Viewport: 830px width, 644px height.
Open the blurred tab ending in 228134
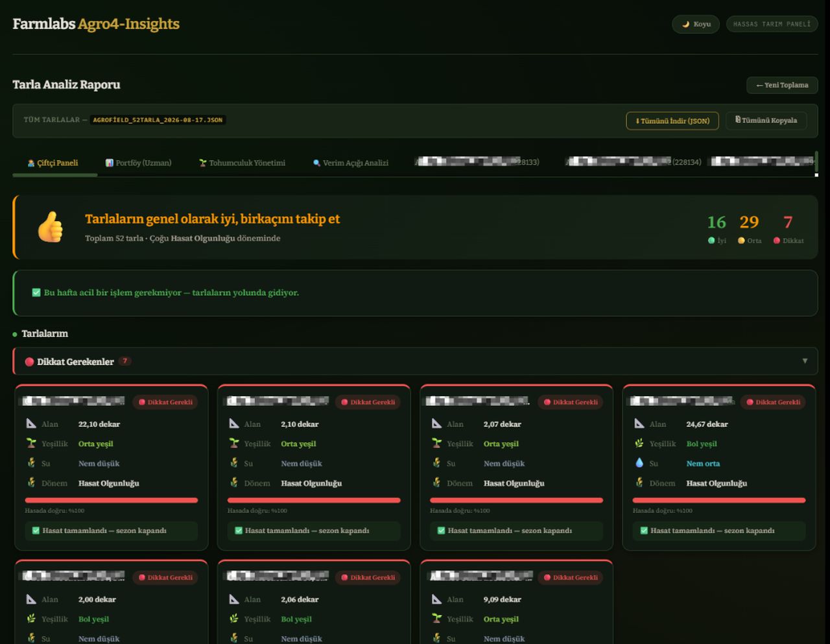634,161
